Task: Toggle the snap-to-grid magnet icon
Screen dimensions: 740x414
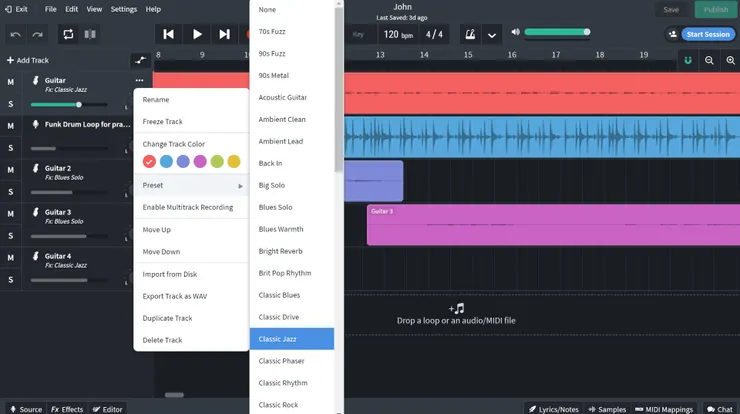Action: (x=688, y=60)
